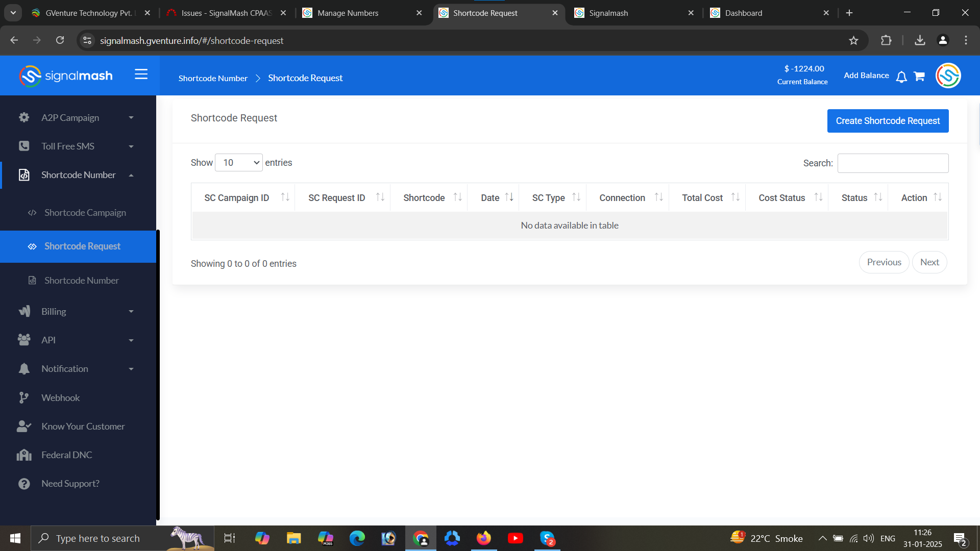
Task: Sort by Action column arrows
Action: pyautogui.click(x=938, y=197)
